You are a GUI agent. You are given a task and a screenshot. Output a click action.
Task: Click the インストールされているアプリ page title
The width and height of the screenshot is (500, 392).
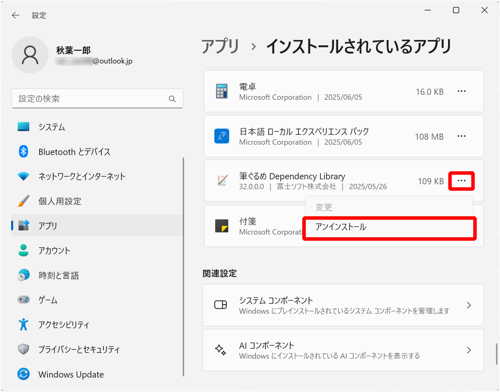click(359, 46)
